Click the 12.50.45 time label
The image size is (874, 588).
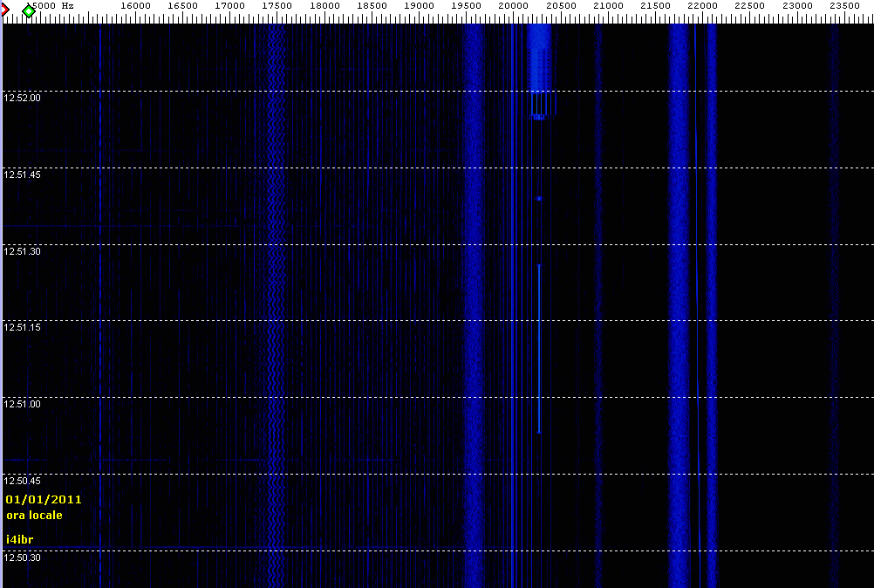[x=23, y=481]
